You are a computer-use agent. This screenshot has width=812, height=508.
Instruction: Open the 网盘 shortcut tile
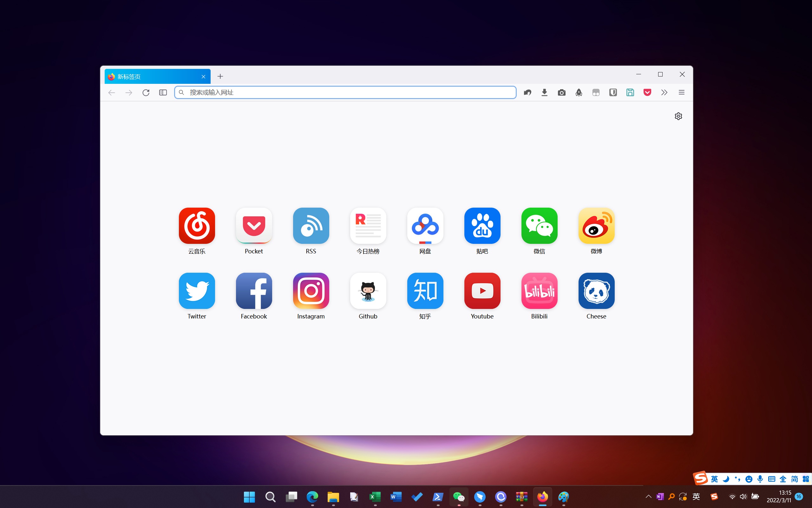425,226
